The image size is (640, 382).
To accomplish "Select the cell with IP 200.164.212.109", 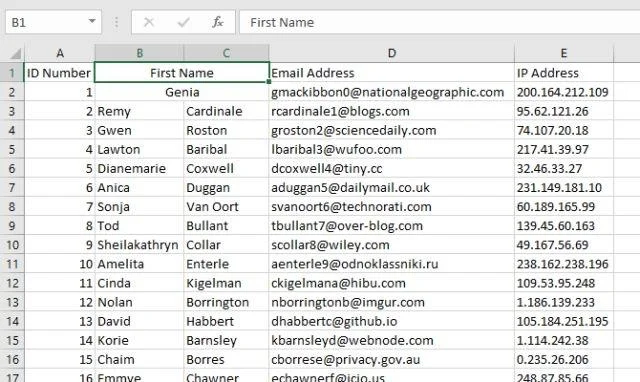I will (564, 92).
